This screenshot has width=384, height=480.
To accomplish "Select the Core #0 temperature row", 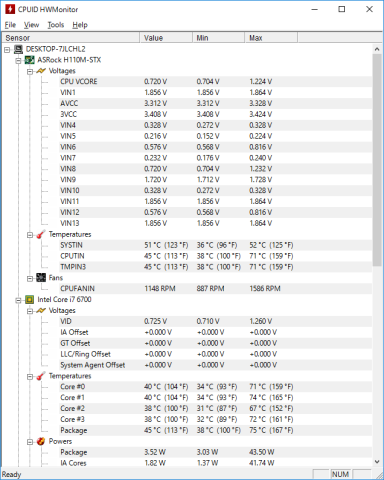I will 216,387.
